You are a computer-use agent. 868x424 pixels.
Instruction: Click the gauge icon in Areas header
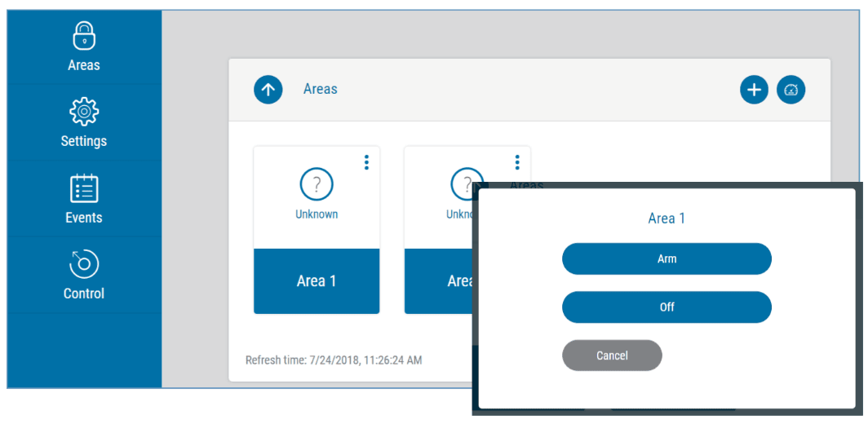click(790, 90)
